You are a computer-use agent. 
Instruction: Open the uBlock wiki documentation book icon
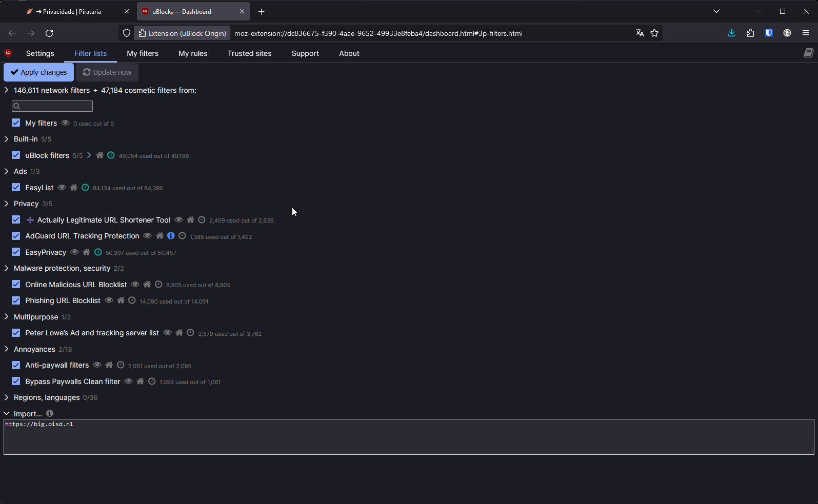808,53
